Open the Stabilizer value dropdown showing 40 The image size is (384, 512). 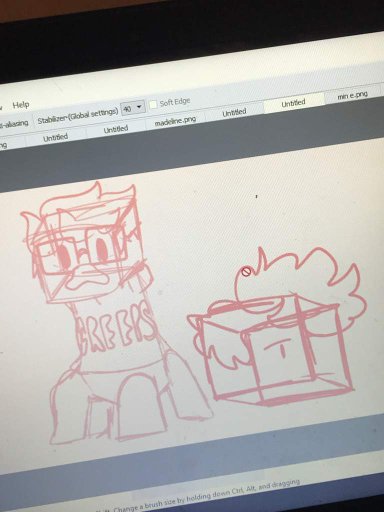tap(133, 108)
